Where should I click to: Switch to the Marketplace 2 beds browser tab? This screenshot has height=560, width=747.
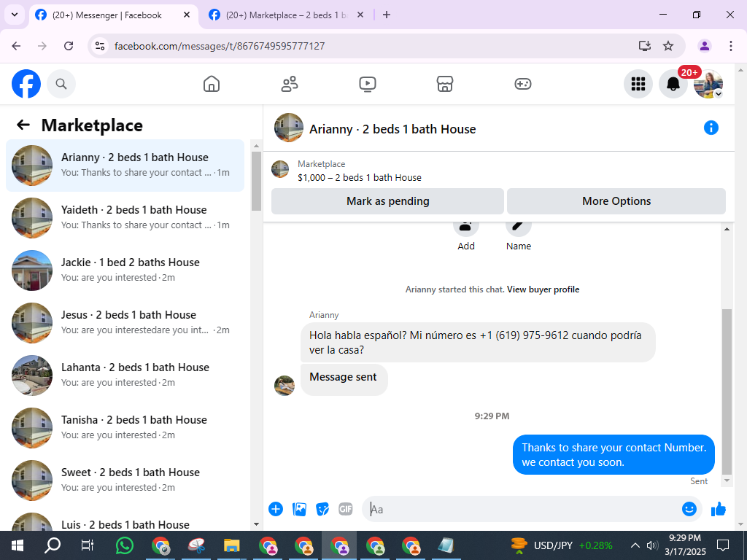(287, 15)
